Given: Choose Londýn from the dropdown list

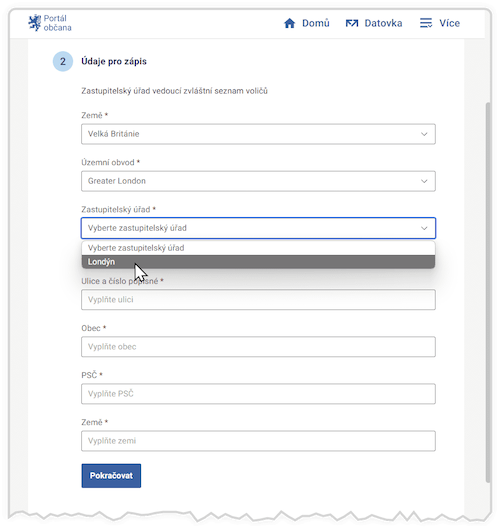Looking at the screenshot, I should 258,262.
